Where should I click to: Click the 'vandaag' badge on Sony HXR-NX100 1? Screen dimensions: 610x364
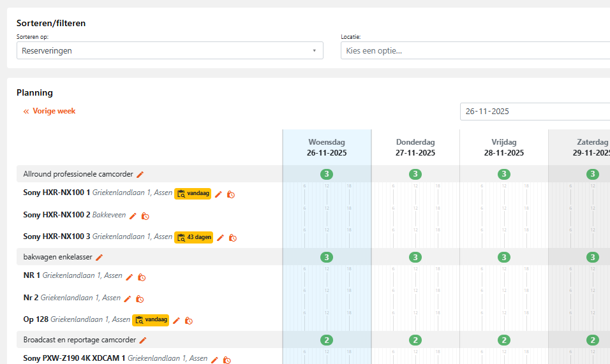pos(192,194)
